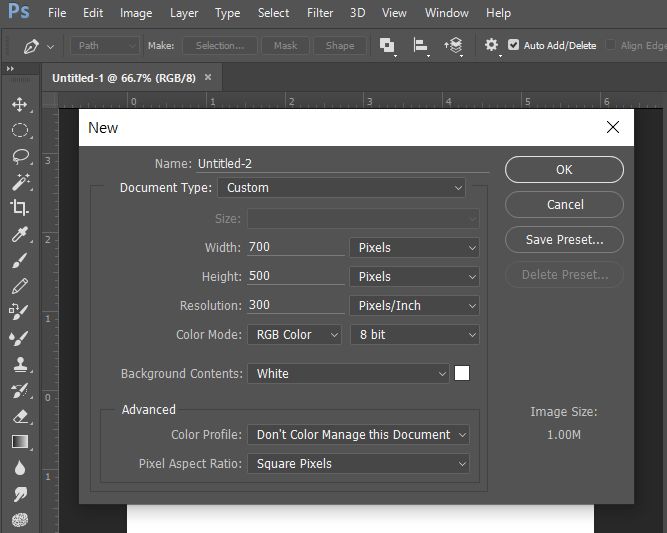Toggle Align Edges checkbox
Screen dimensions: 667x533
pyautogui.click(x=610, y=45)
